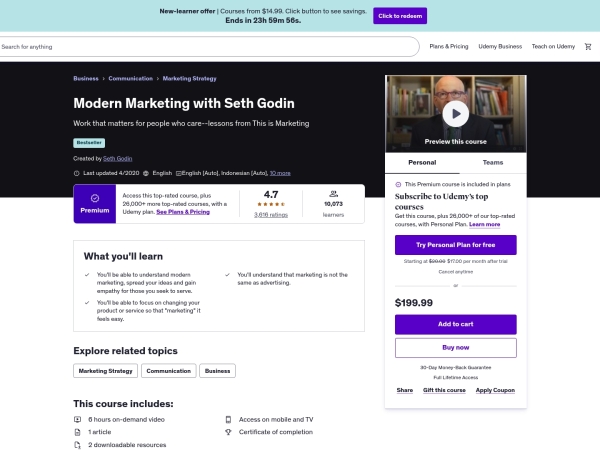The image size is (600, 450).
Task: Switch to the Teams tab
Action: pos(492,161)
